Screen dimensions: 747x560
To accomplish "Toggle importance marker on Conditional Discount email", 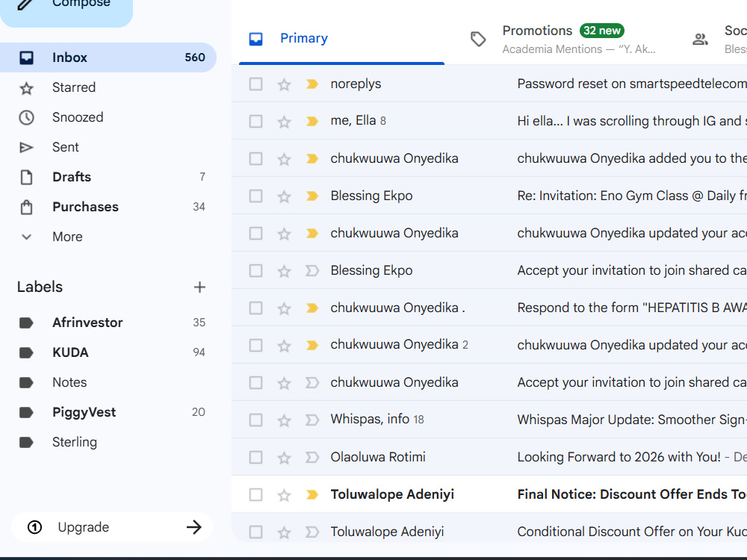I will (312, 532).
